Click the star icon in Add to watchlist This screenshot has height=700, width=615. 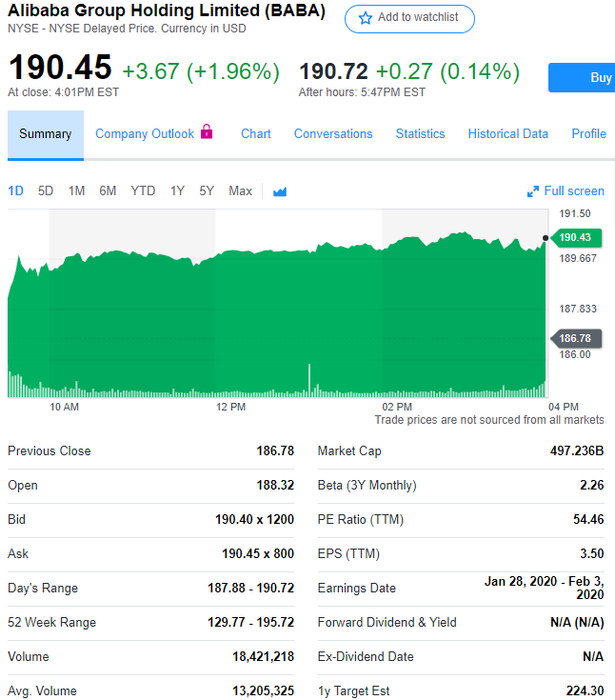point(366,18)
